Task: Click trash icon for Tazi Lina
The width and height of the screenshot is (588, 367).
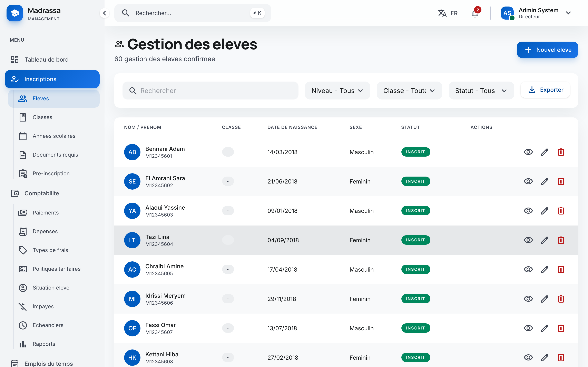Action: click(561, 240)
